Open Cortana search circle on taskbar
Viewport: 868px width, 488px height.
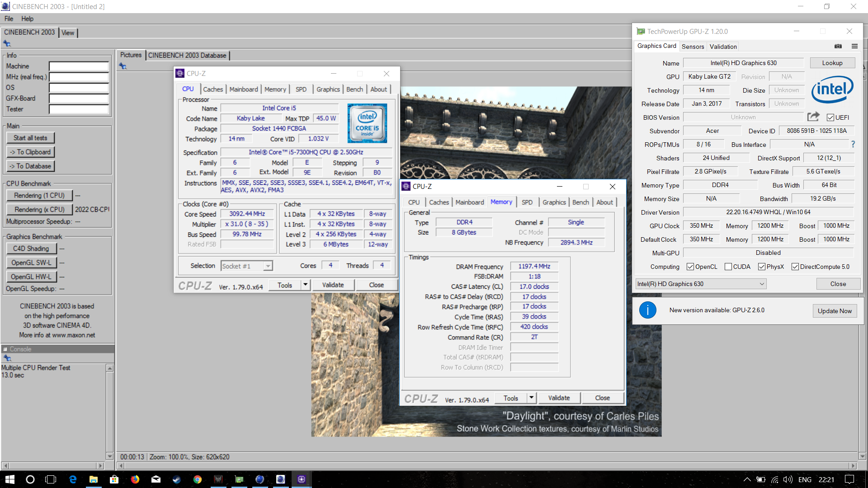(30, 479)
